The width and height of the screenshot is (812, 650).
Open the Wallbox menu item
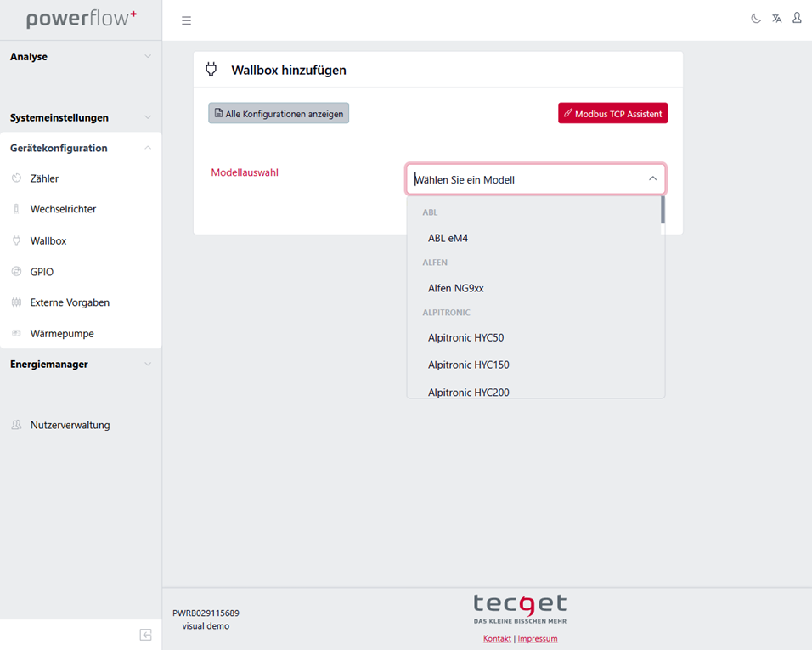81,240
